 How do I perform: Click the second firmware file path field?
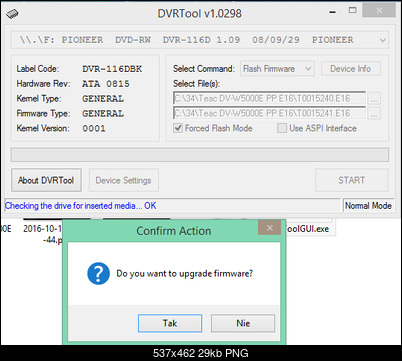270,113
